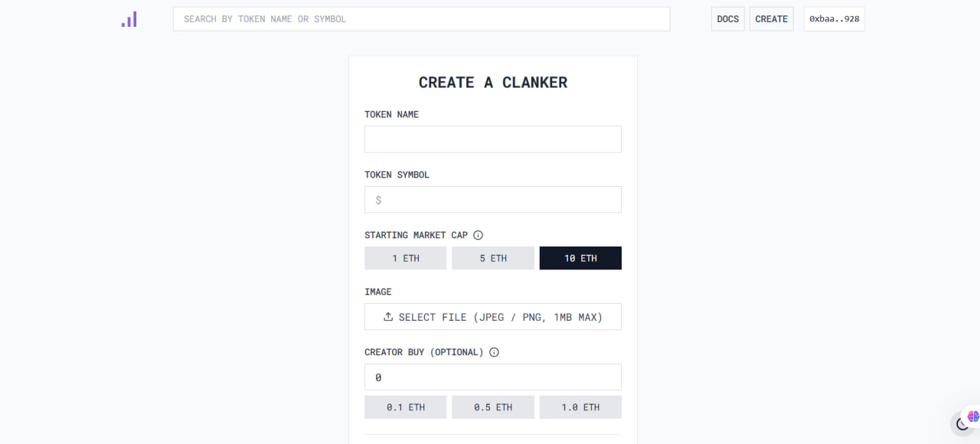The width and height of the screenshot is (980, 444).
Task: Click the purple bar-chart Clanker logo
Action: coord(129,19)
